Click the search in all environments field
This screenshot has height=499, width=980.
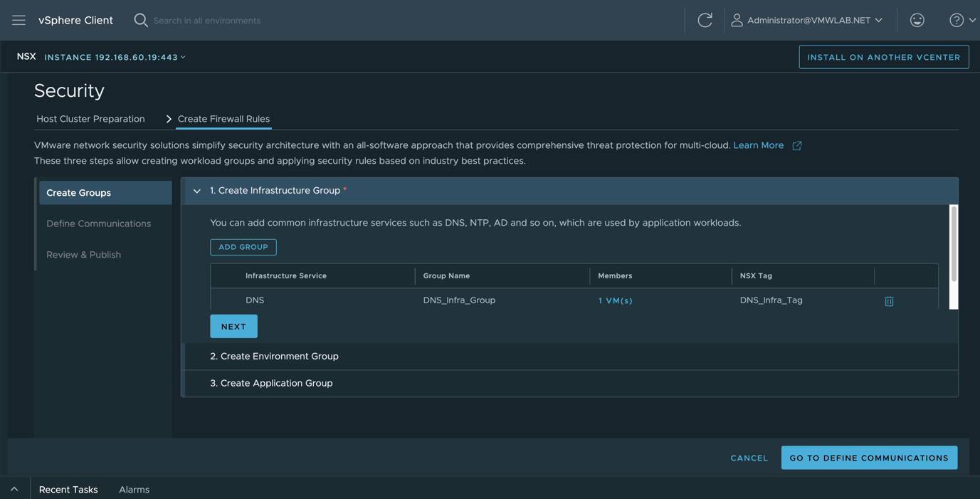point(206,21)
